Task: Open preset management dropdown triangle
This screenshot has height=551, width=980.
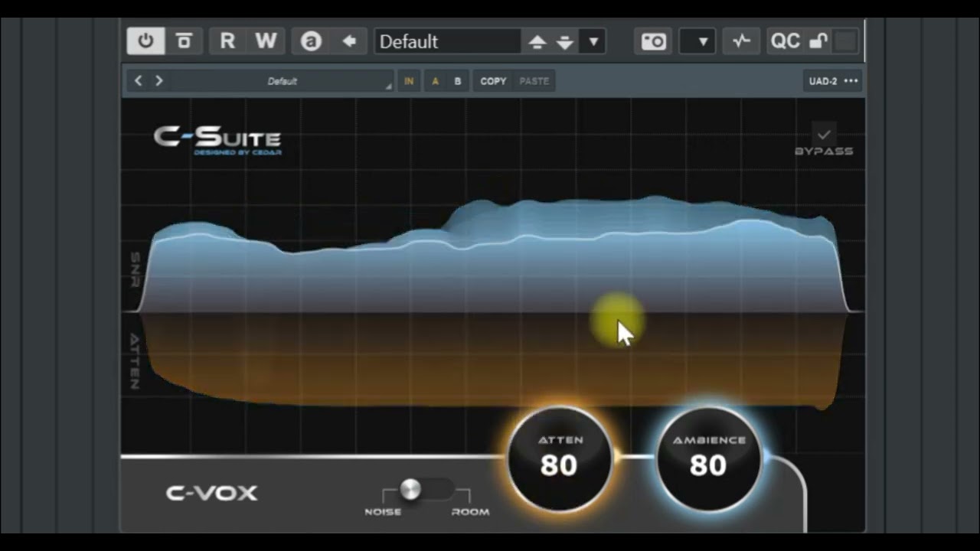Action: (x=593, y=42)
